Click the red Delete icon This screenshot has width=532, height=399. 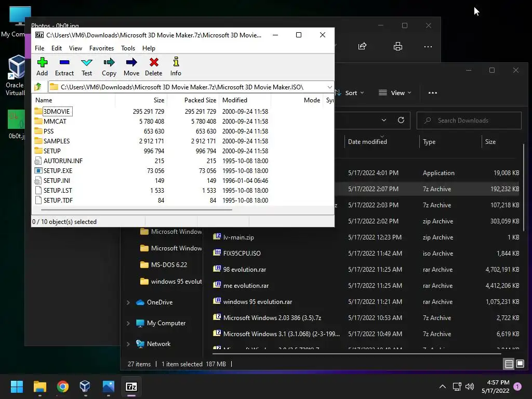(154, 67)
